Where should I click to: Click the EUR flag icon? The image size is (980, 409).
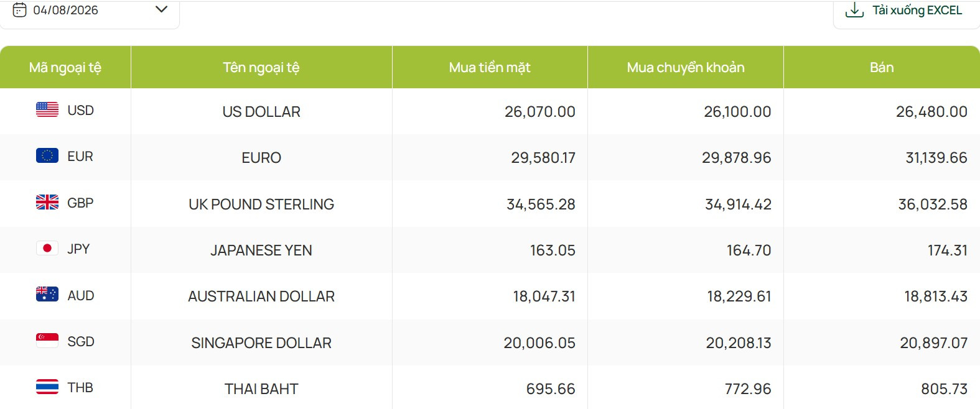tap(47, 155)
